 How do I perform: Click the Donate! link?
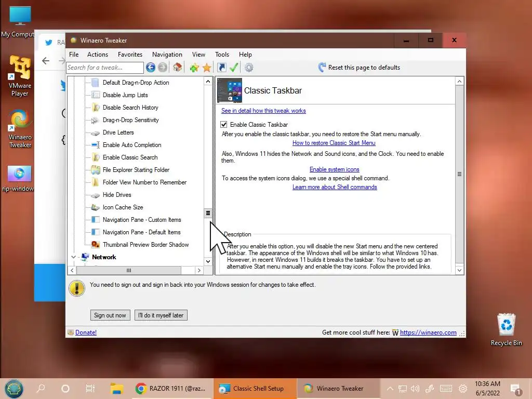(x=86, y=332)
